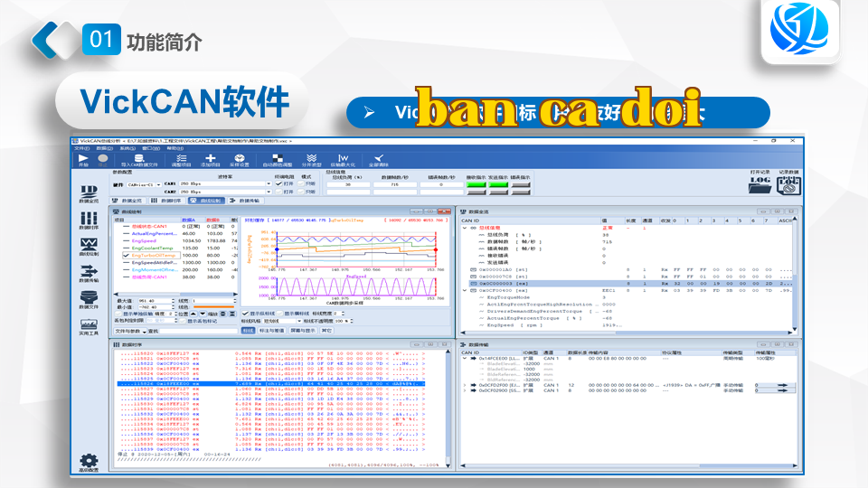
Task: Click send arrow for 0x0CF02900 row
Action: click(783, 390)
